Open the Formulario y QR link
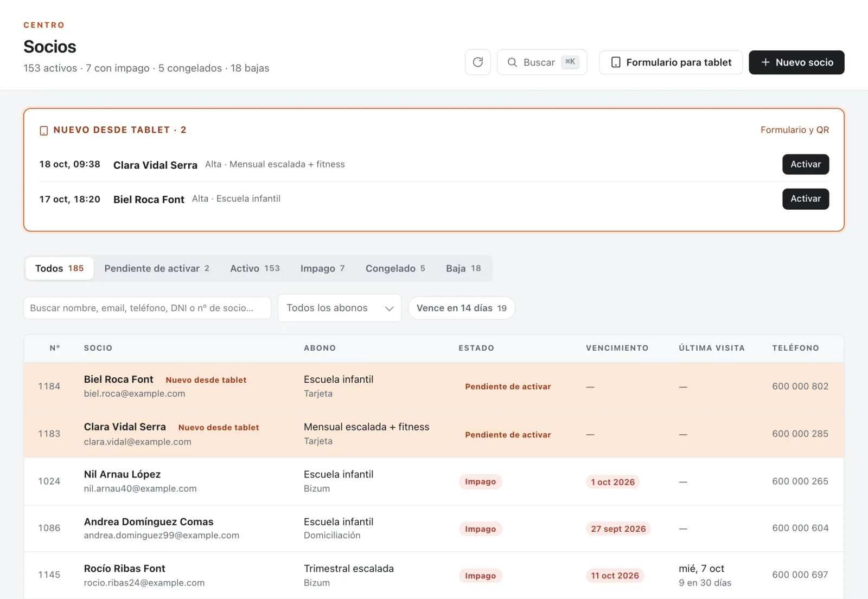 point(794,130)
